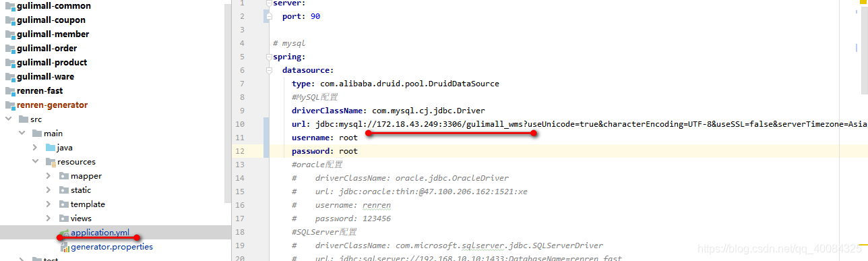Click com.alibaba.druid.pool.DruidDataSource type value
Screen dimensions: 868x261
click(x=410, y=84)
